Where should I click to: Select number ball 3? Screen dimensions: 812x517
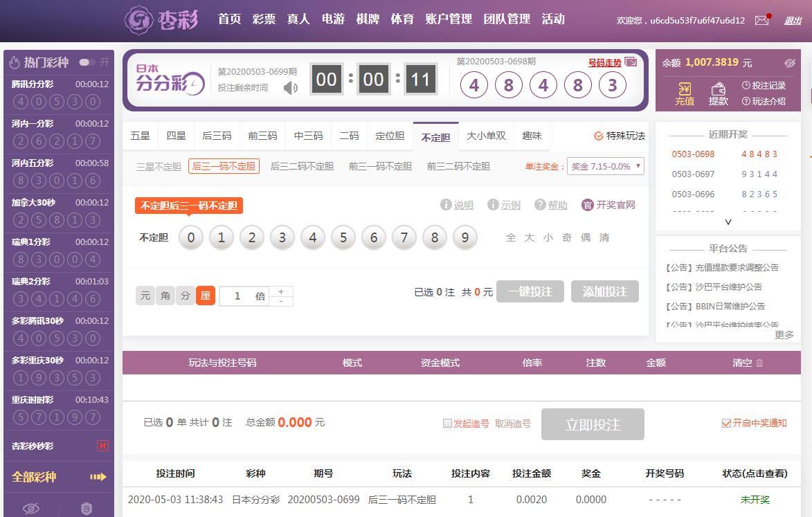(x=282, y=237)
